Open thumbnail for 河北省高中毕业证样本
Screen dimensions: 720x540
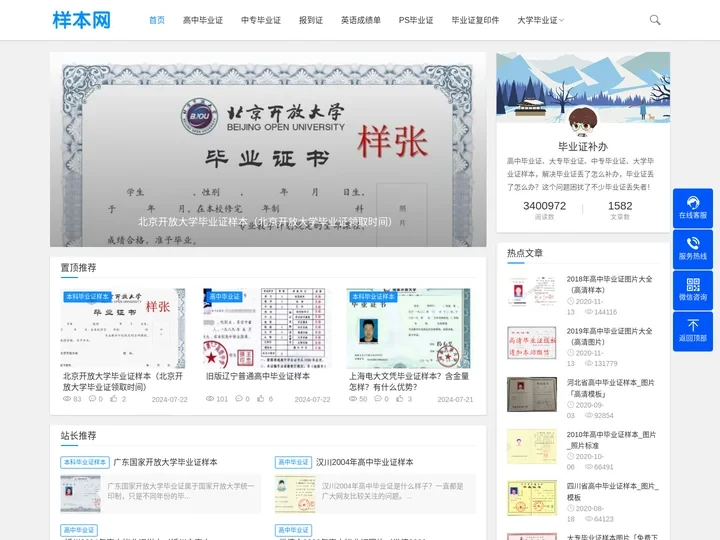(532, 394)
